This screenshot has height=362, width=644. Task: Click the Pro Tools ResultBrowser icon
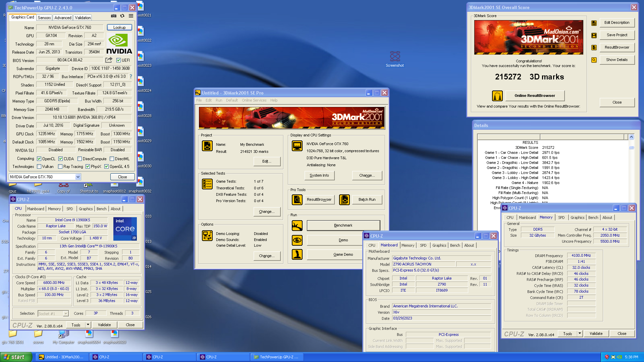tap(297, 199)
